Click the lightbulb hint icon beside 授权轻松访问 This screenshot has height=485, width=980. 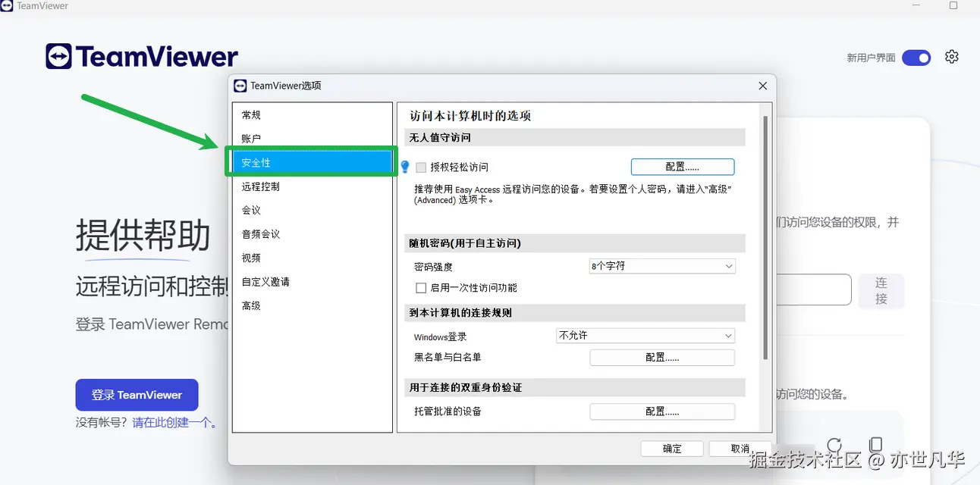click(x=405, y=167)
